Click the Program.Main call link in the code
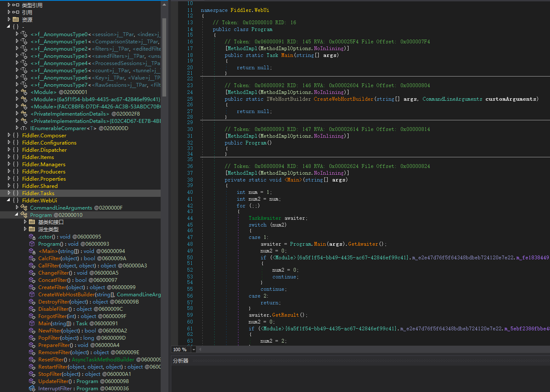550x392 pixels. click(x=308, y=244)
